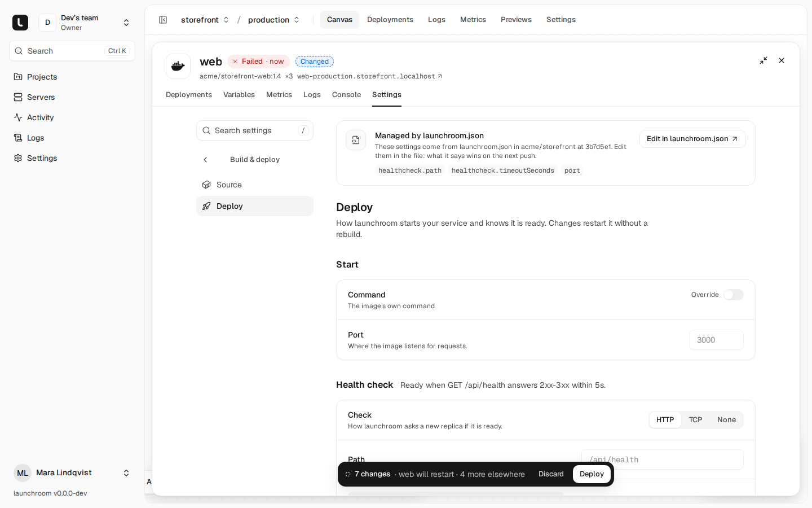812x508 pixels.
Task: Switch to the top Deployments tab
Action: click(390, 20)
